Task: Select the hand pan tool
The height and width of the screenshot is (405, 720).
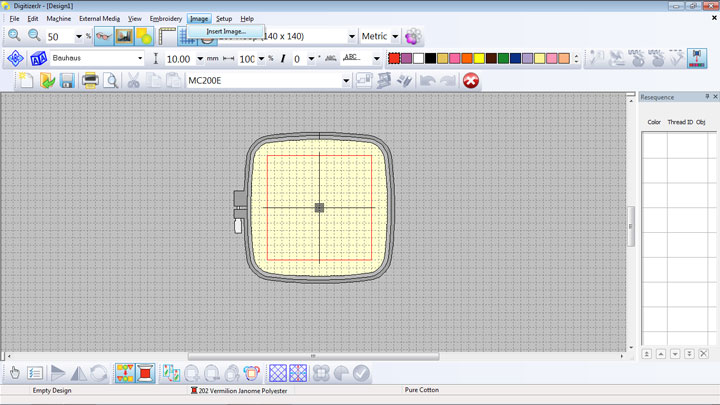Action: click(15, 373)
